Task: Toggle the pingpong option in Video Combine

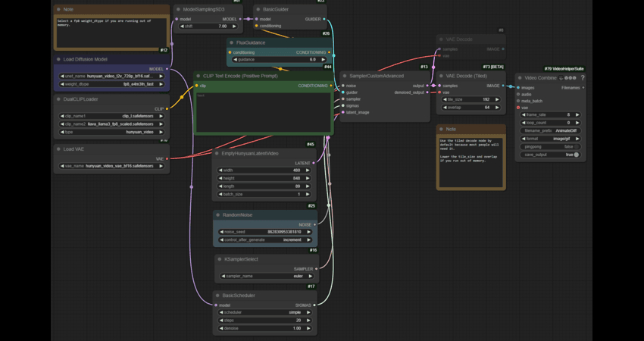Action: [576, 147]
